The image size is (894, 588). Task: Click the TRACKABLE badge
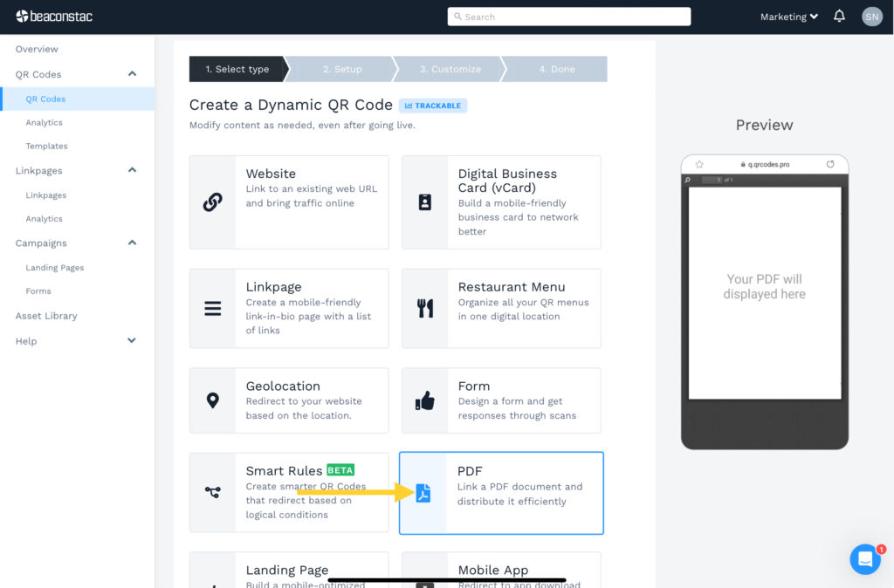[x=432, y=106]
